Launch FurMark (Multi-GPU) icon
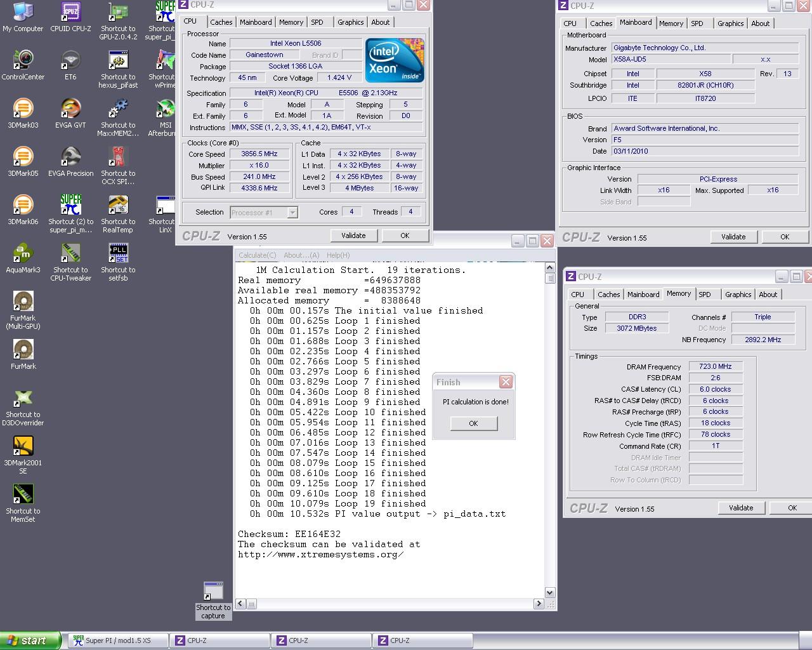This screenshot has height=650, width=812. pyautogui.click(x=23, y=310)
